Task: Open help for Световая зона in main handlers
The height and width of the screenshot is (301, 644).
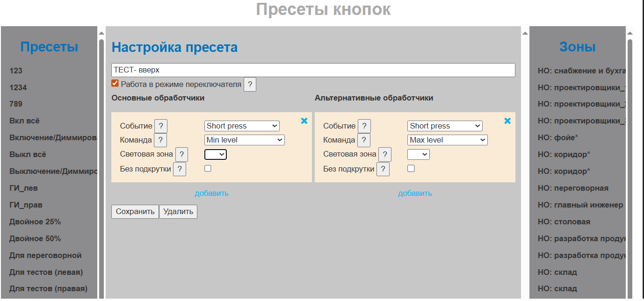Action: pyautogui.click(x=181, y=154)
